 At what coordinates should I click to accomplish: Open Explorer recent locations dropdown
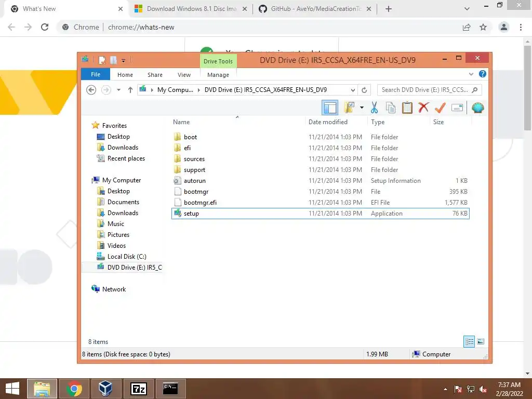118,90
